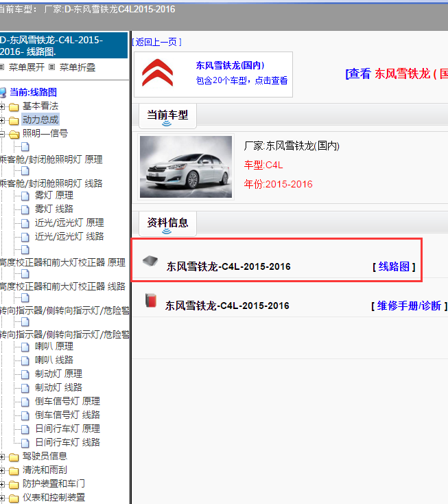
Task: Select the 动力总成 folder label
Action: 40,119
